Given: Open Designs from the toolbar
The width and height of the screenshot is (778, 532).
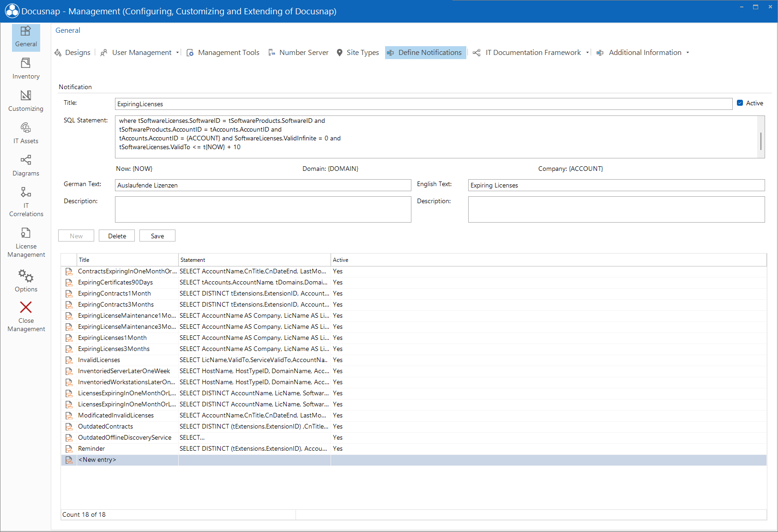Looking at the screenshot, I should [x=72, y=53].
